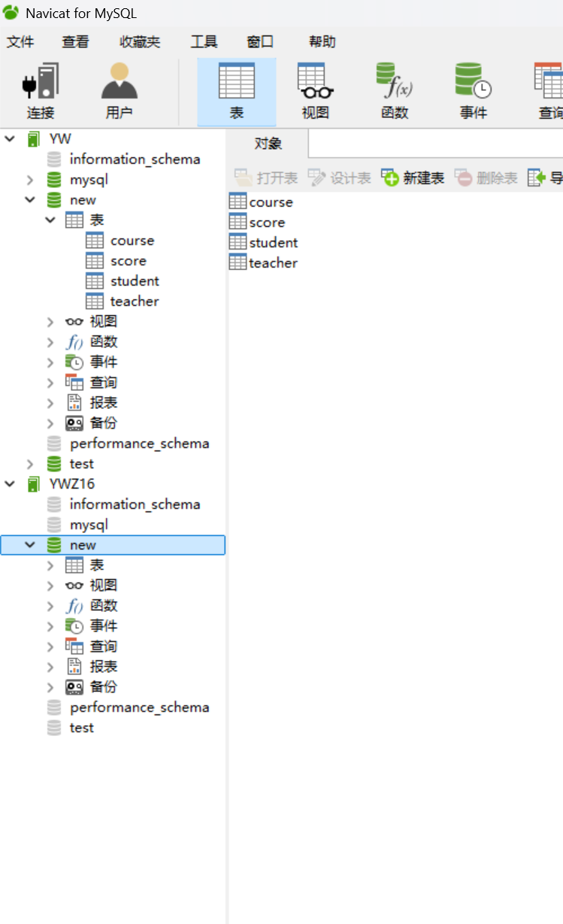The height and width of the screenshot is (924, 563).
Task: Click 事件 clock icon under YW new
Action: pos(74,362)
